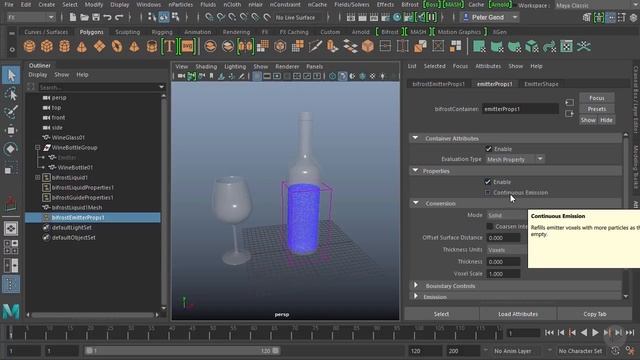Open the Thickness Units dropdown
Screen dimensions: 640x360
[507, 250]
